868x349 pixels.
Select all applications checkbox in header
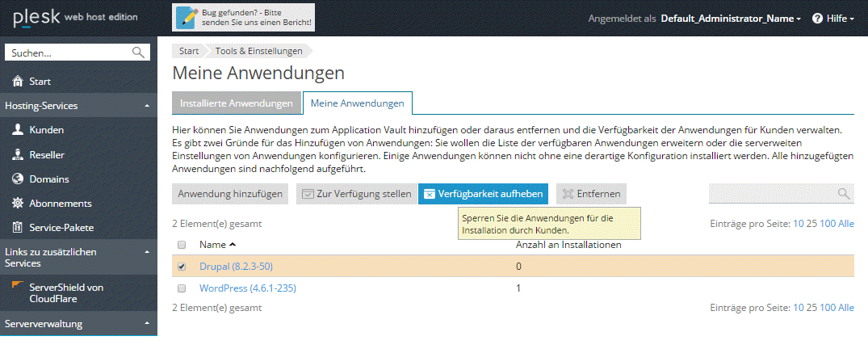coord(181,245)
